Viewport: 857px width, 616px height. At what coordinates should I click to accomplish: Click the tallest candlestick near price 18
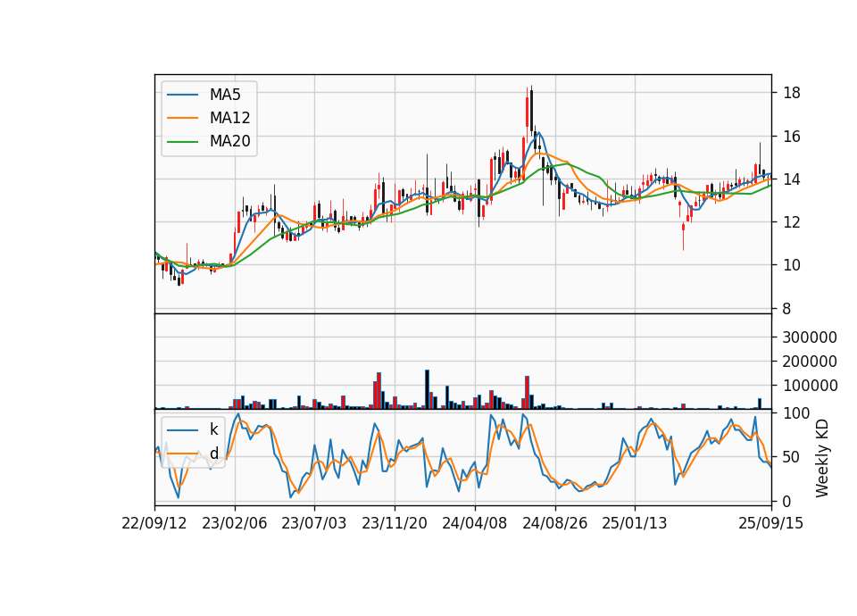(531, 111)
